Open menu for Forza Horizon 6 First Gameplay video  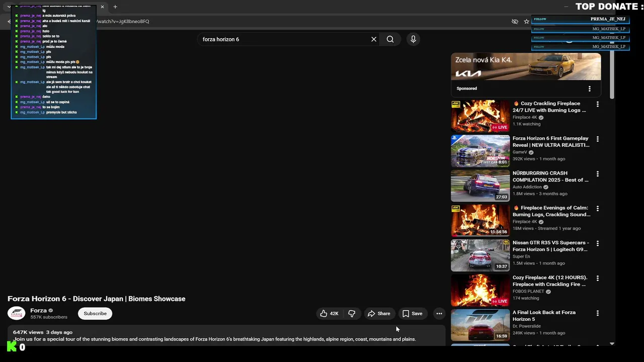pyautogui.click(x=598, y=139)
